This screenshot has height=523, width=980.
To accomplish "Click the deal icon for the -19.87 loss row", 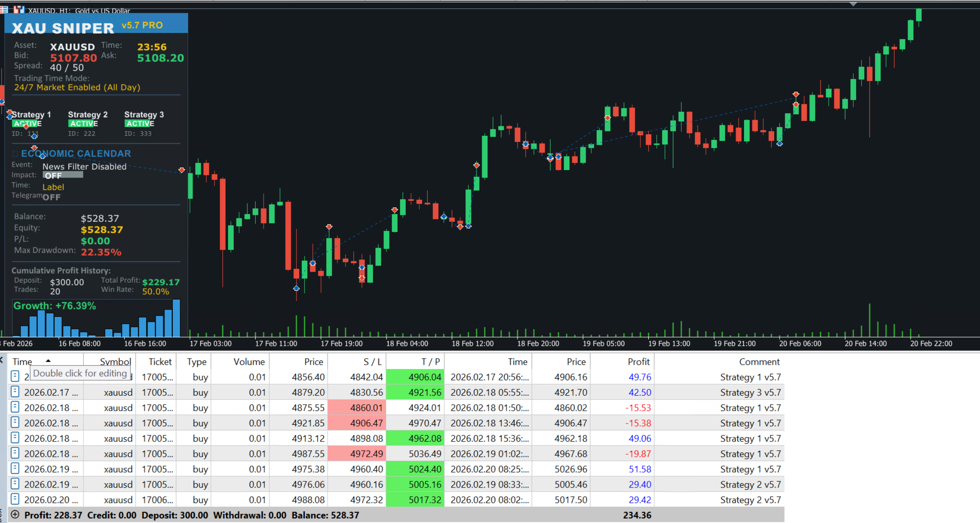I will [15, 453].
